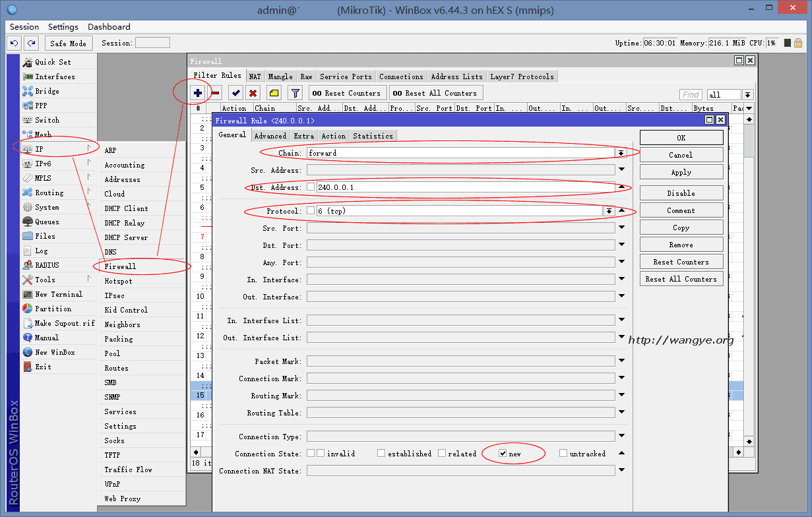Click the yellow Comment note icon
The height and width of the screenshot is (517, 812).
click(274, 93)
